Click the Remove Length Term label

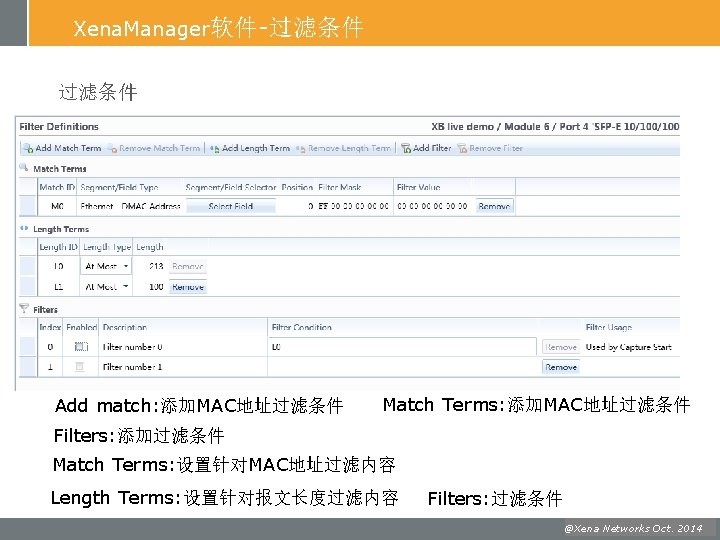(349, 148)
